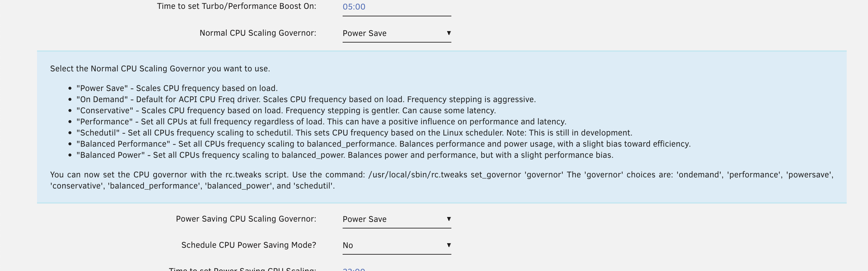
Task: Click the "Power Save" governor description bullet
Action: [177, 88]
